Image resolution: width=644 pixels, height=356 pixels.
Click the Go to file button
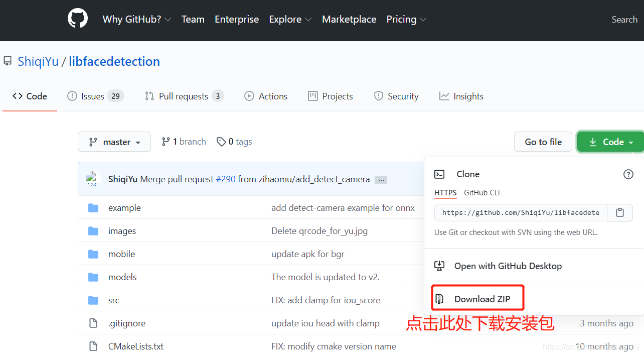coord(543,142)
